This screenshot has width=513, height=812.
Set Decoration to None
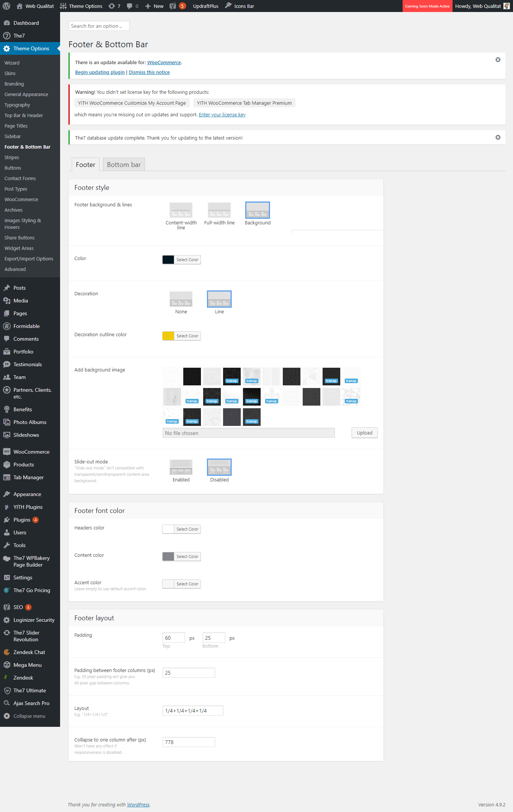tap(181, 299)
